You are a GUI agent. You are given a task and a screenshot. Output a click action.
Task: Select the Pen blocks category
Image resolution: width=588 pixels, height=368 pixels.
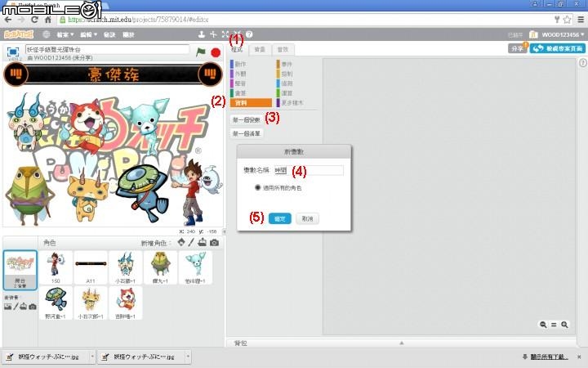250,93
